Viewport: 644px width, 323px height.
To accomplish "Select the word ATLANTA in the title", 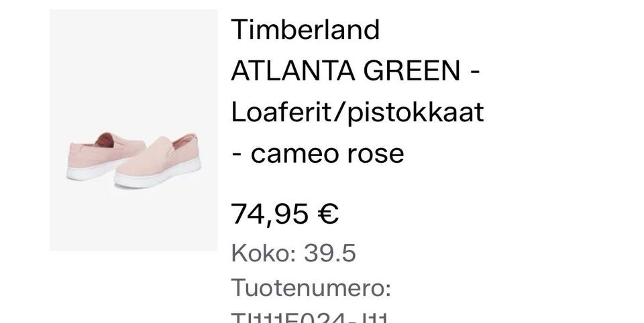I will [x=293, y=70].
